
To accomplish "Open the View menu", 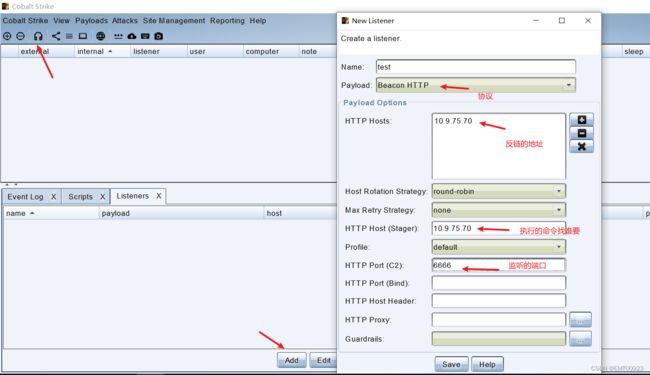I will point(61,20).
